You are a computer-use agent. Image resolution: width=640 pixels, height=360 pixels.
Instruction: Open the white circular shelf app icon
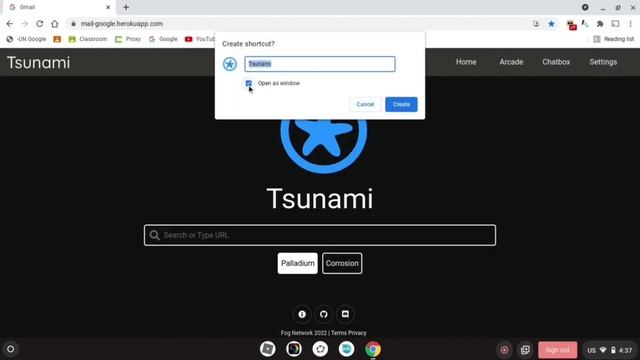point(320,349)
